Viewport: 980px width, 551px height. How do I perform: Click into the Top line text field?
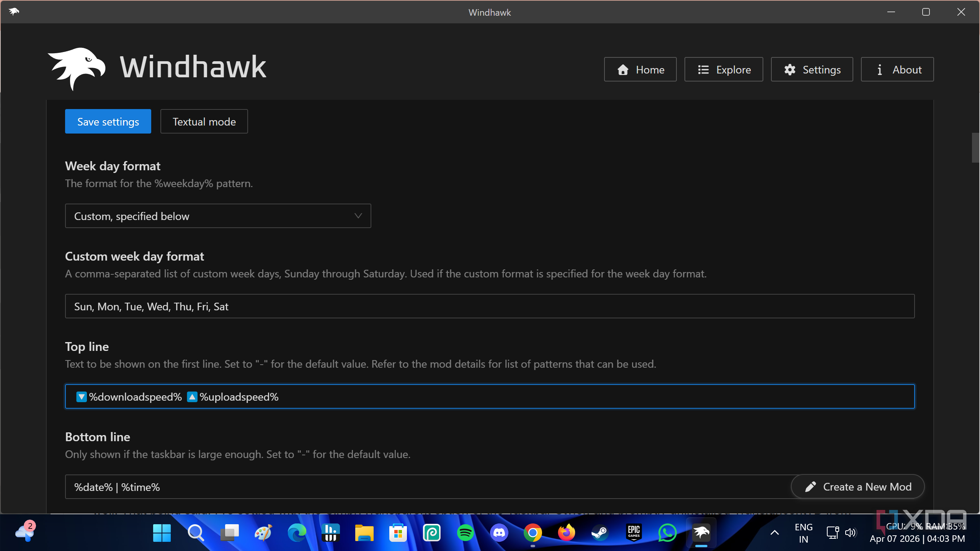(490, 396)
